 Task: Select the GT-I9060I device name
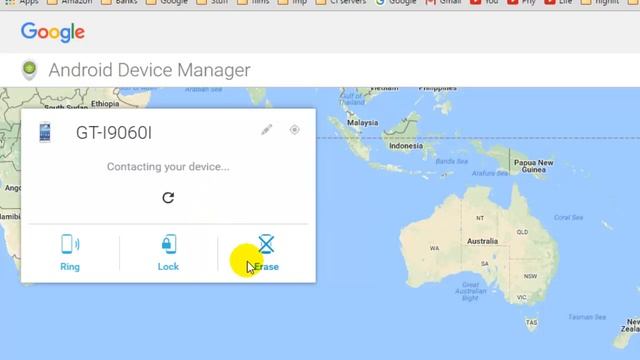pyautogui.click(x=114, y=133)
